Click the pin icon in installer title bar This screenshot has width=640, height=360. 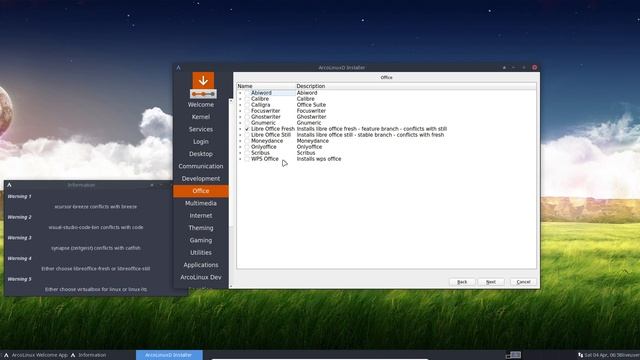click(504, 67)
